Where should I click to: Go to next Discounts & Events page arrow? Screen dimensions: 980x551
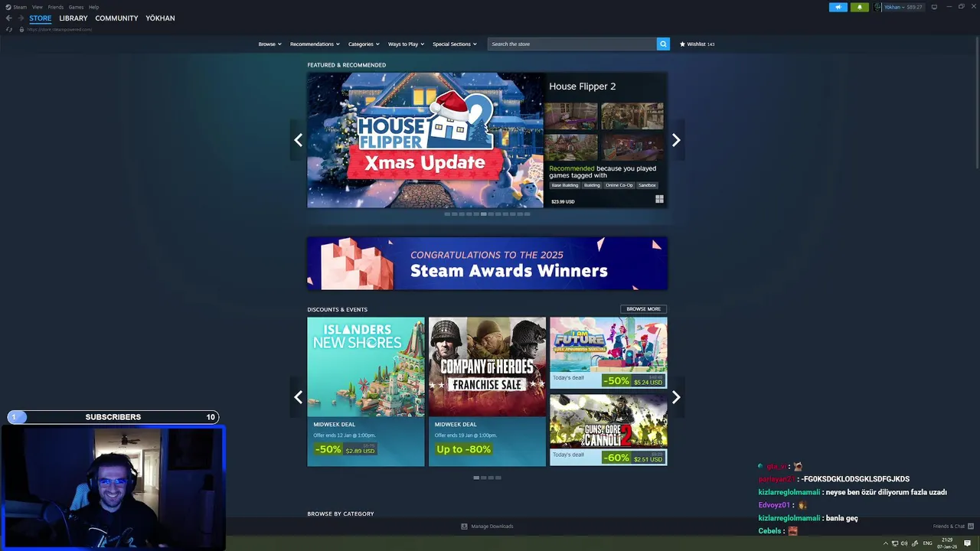point(676,397)
